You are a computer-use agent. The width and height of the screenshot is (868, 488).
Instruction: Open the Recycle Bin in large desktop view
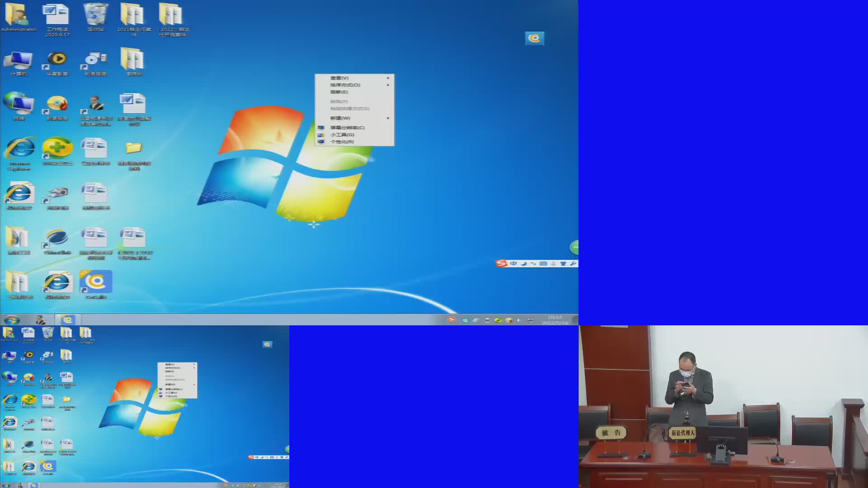(x=95, y=17)
